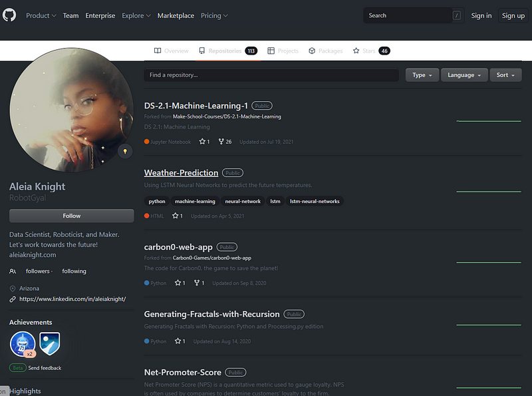Switch to the Stars tab
532x396 pixels.
point(371,51)
